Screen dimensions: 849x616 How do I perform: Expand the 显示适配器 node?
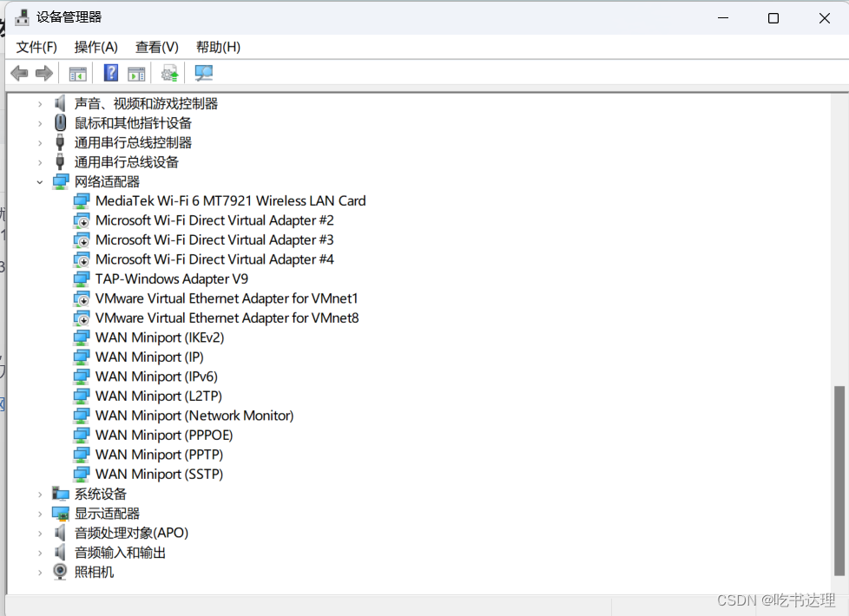[x=40, y=514]
